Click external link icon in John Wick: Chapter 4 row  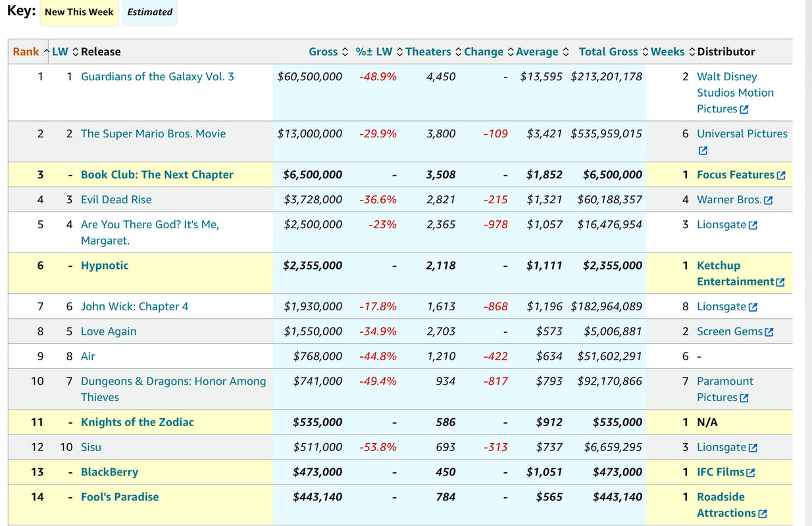(753, 308)
